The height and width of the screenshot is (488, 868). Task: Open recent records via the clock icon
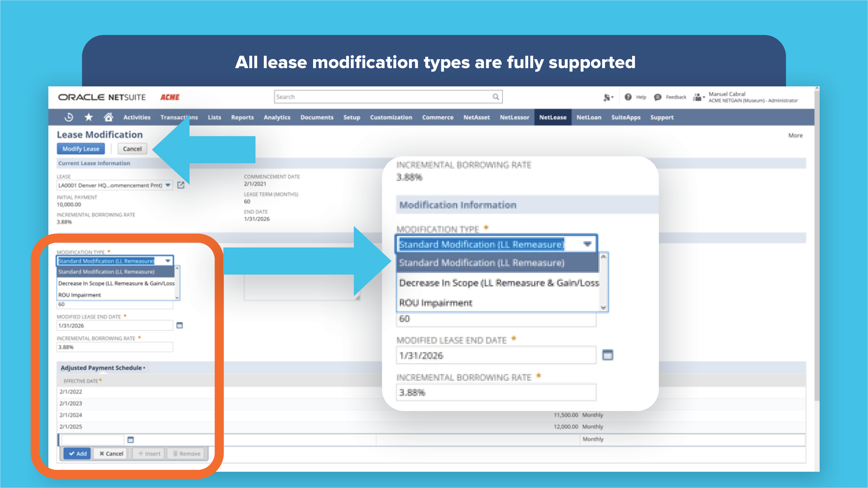[x=68, y=117]
